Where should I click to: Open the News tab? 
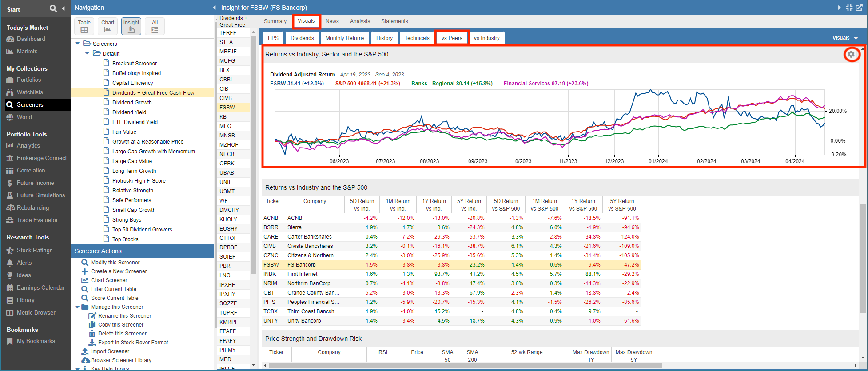tap(332, 21)
